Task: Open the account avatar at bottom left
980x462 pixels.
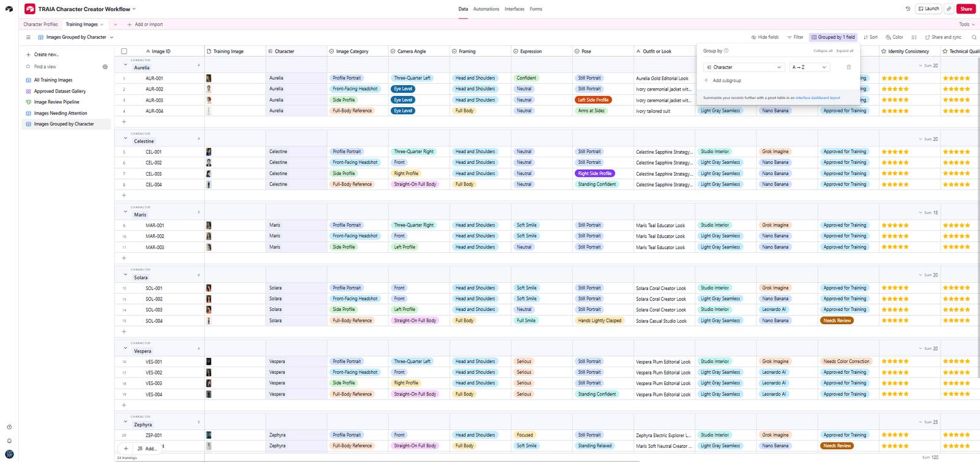Action: pos(9,454)
